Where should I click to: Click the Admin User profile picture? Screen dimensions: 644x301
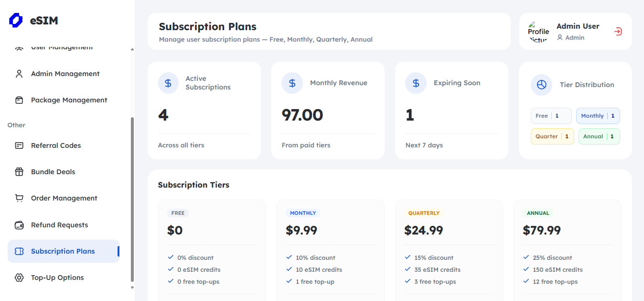click(538, 32)
